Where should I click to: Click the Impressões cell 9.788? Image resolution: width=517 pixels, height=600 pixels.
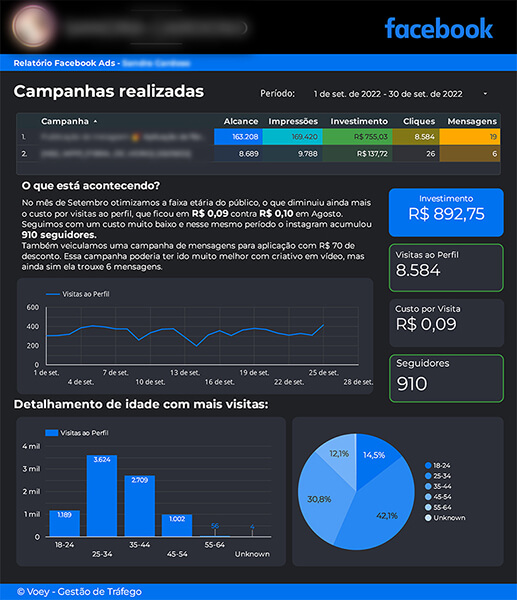(292, 154)
